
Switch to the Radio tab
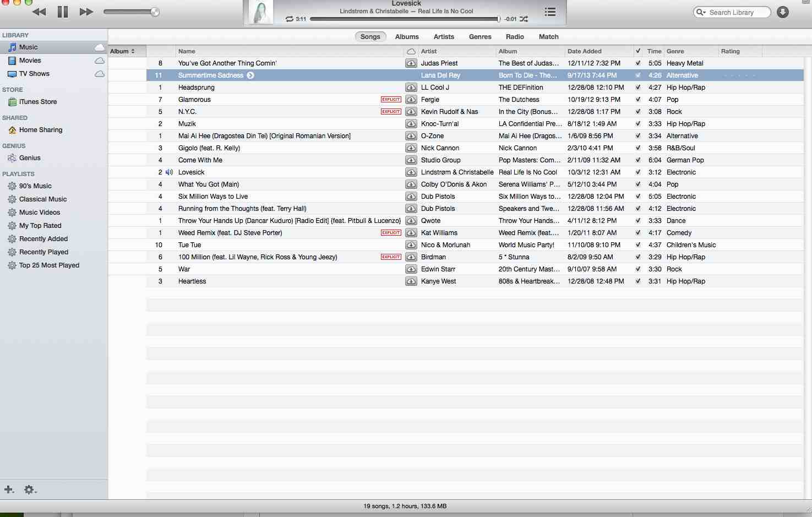[x=515, y=37]
